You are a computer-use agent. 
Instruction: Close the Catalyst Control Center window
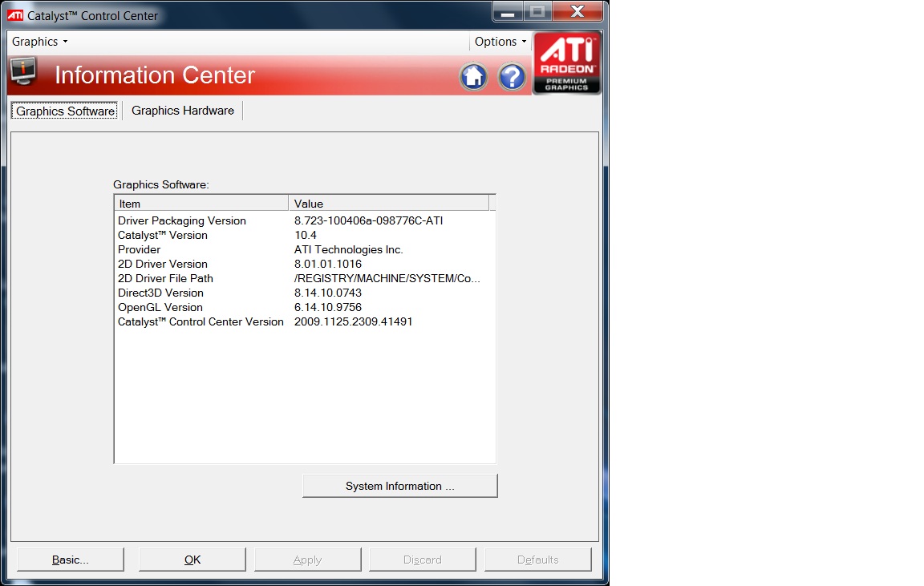(577, 12)
